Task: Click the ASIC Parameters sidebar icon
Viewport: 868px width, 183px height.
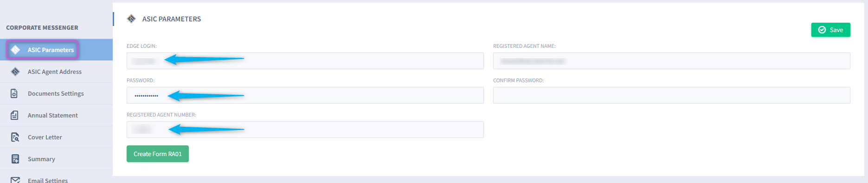Action: [x=15, y=50]
